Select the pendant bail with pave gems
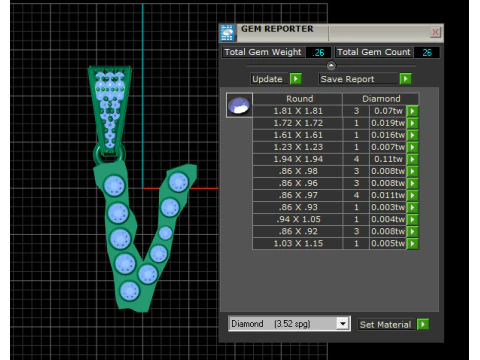480x360 pixels. pyautogui.click(x=110, y=109)
